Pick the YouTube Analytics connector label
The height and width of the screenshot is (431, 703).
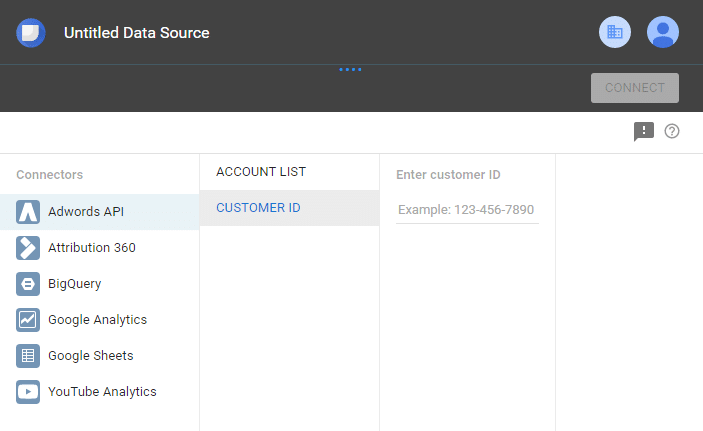point(102,392)
